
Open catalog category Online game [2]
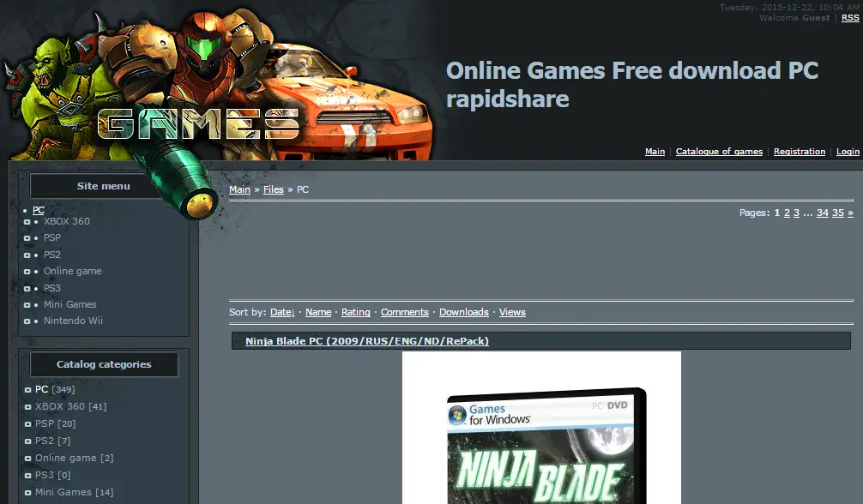click(x=74, y=457)
